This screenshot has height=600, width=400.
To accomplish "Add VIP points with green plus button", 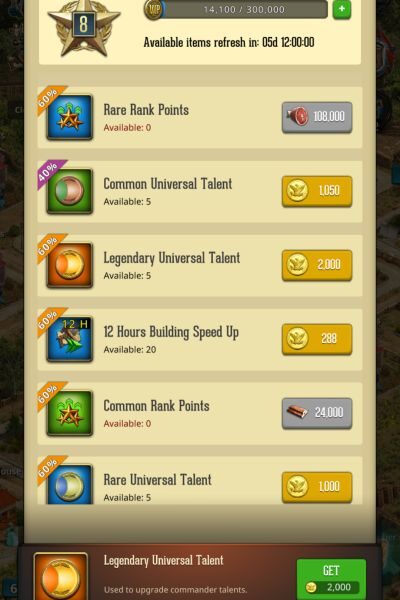I will [342, 9].
